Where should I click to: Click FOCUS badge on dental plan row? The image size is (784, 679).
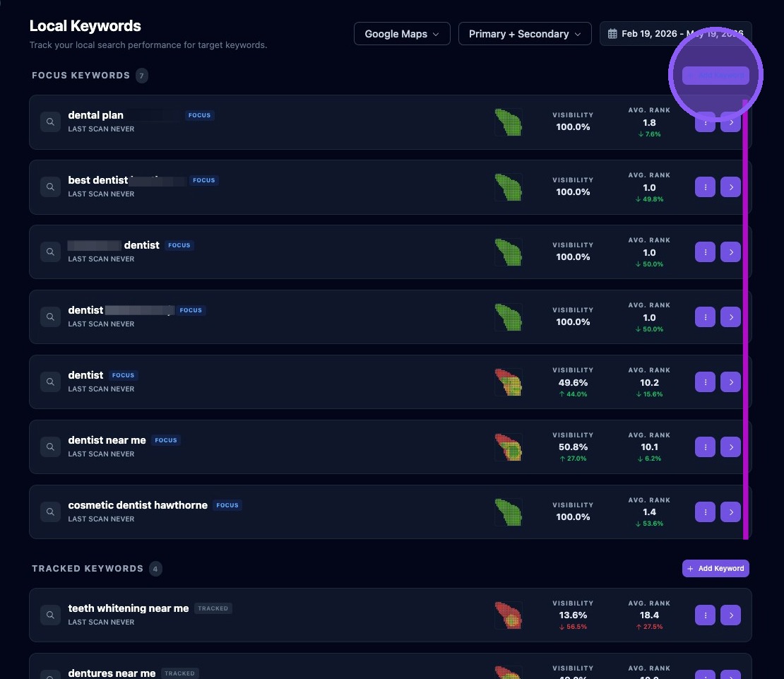pyautogui.click(x=199, y=115)
